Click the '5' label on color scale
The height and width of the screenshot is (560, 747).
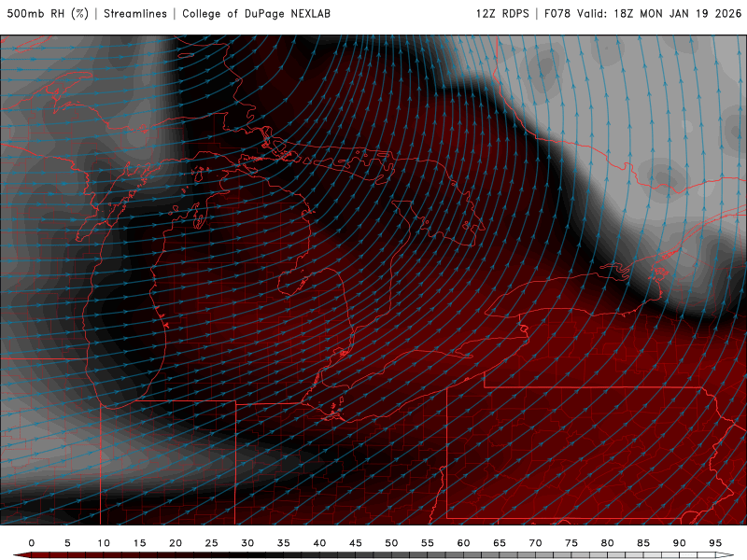(67, 543)
